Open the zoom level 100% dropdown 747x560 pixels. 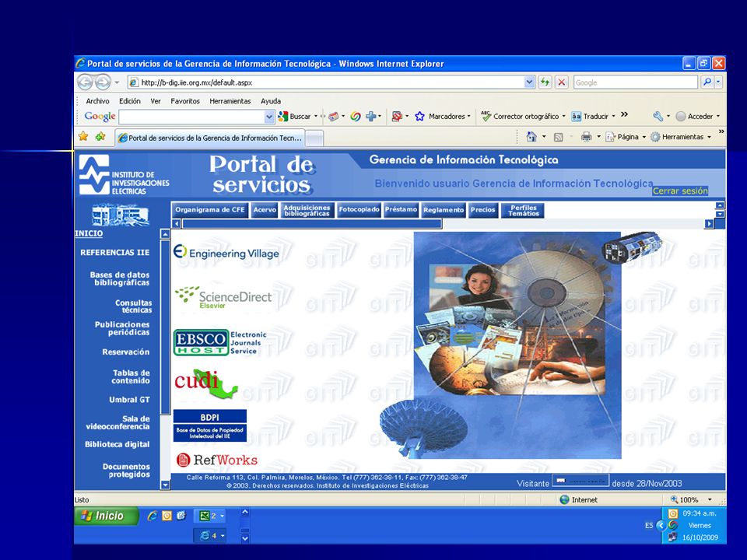pos(710,499)
